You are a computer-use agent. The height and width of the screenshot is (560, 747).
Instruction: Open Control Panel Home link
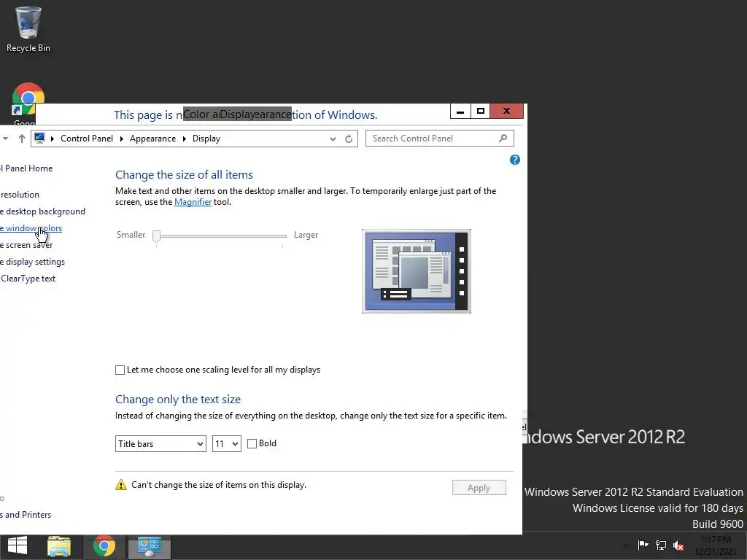pyautogui.click(x=26, y=168)
